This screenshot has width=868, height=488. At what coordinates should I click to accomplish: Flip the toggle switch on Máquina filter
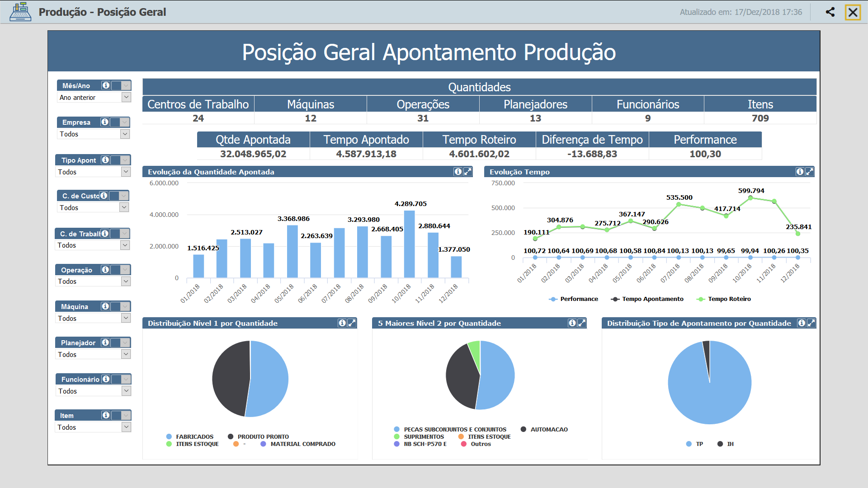[x=120, y=306]
